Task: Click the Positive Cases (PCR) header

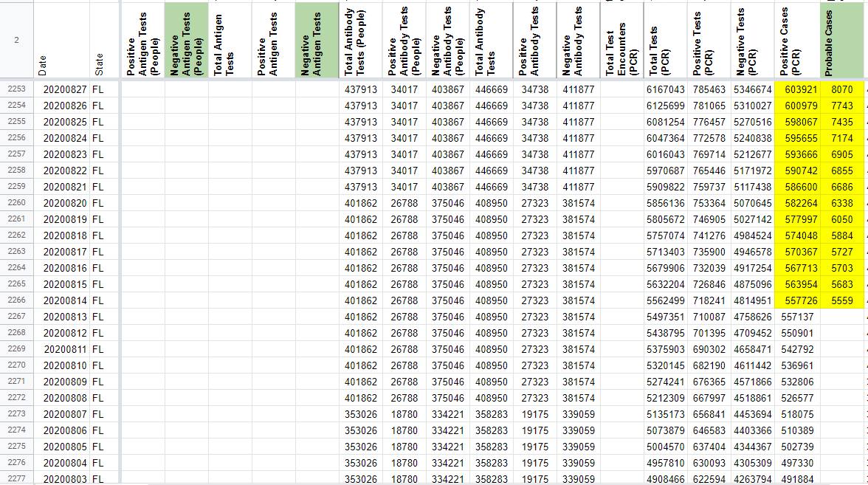Action: click(798, 40)
